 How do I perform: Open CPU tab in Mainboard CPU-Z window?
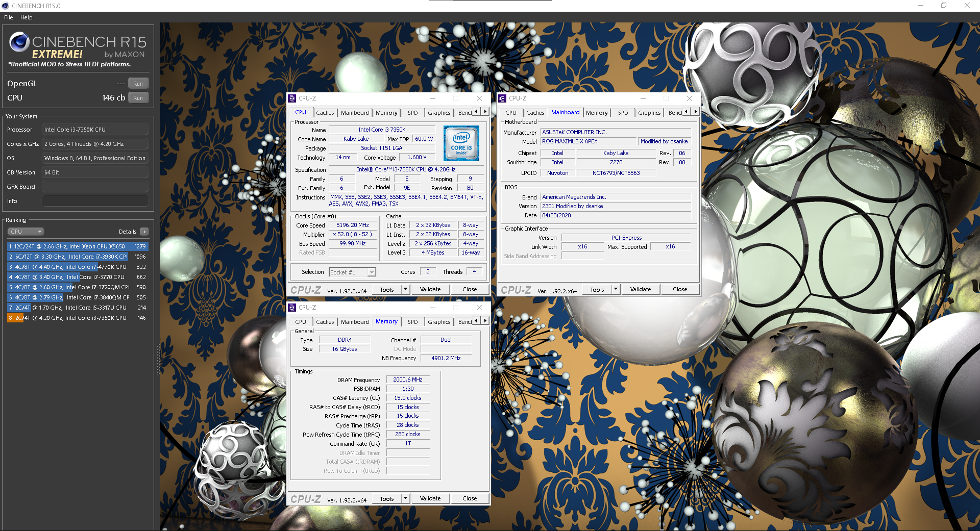511,113
